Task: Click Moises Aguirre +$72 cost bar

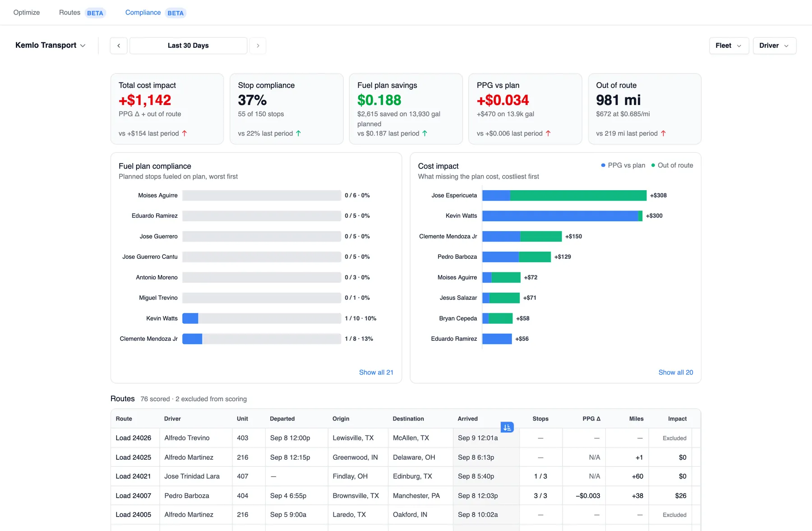Action: pos(502,278)
